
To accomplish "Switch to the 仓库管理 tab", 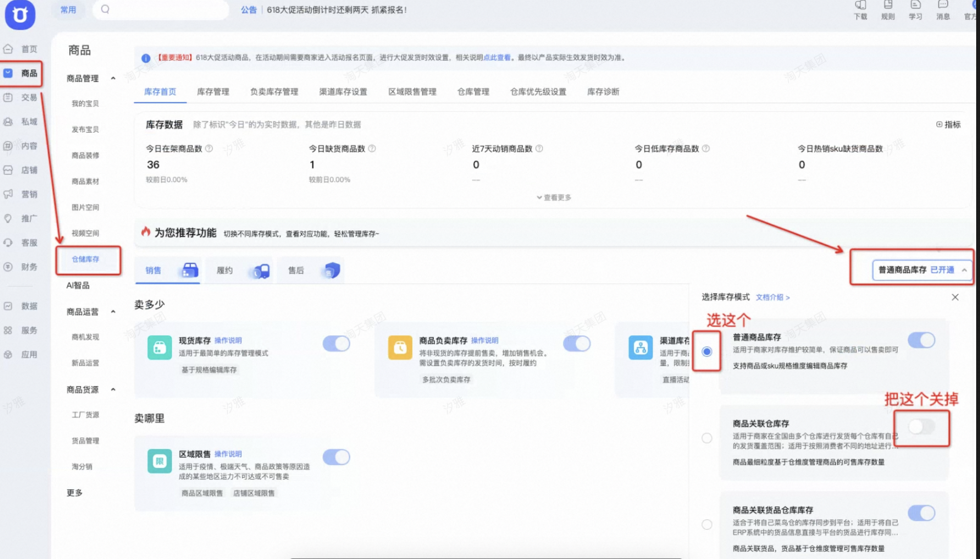I will coord(473,92).
